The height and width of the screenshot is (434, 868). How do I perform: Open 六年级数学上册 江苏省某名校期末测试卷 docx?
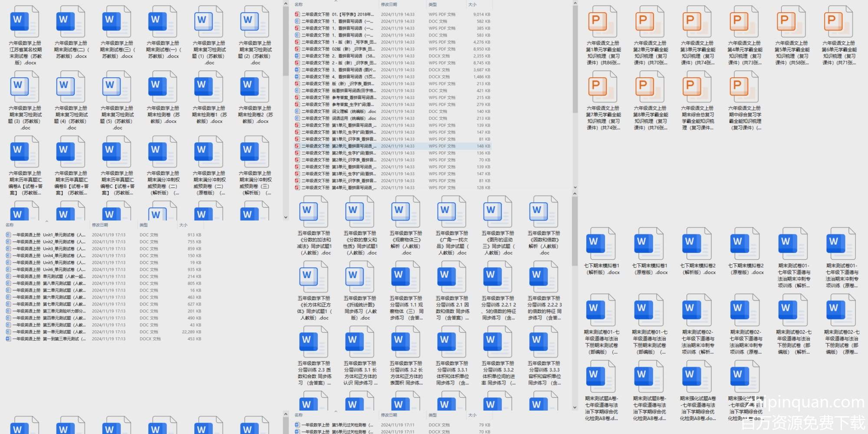tap(25, 22)
